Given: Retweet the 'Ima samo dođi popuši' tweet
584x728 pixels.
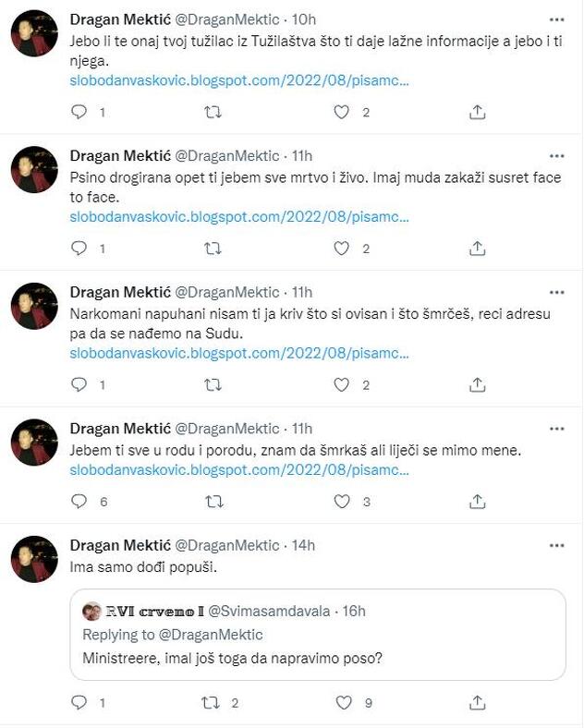Looking at the screenshot, I should pyautogui.click(x=212, y=703).
